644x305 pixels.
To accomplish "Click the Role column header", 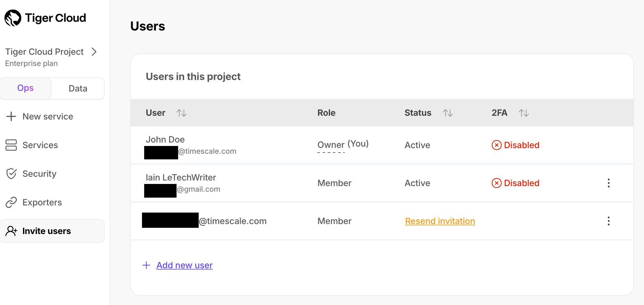I will coord(326,113).
